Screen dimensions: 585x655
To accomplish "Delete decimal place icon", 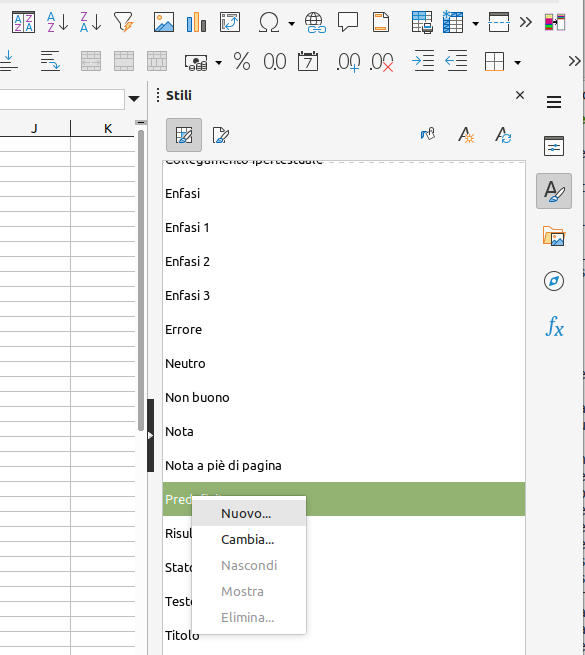I will click(382, 62).
